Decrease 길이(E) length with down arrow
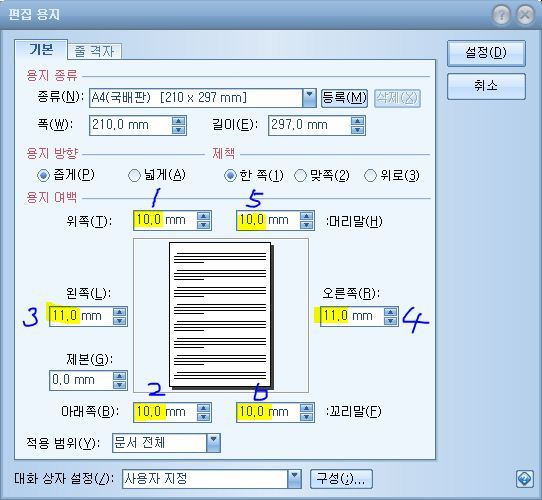 tap(357, 130)
